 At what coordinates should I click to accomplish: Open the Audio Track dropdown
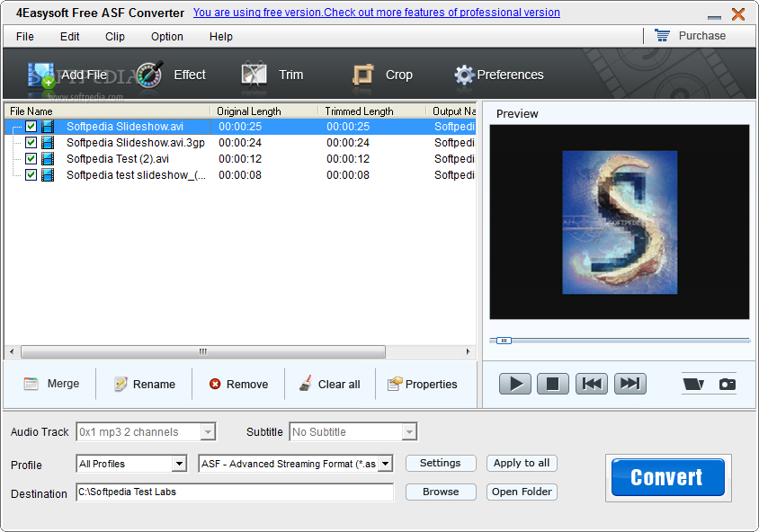(x=208, y=432)
